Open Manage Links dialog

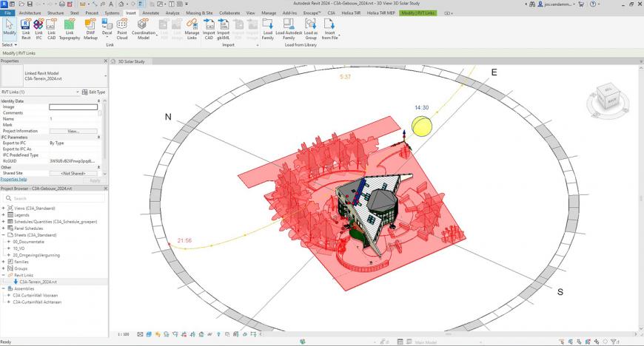[192, 28]
